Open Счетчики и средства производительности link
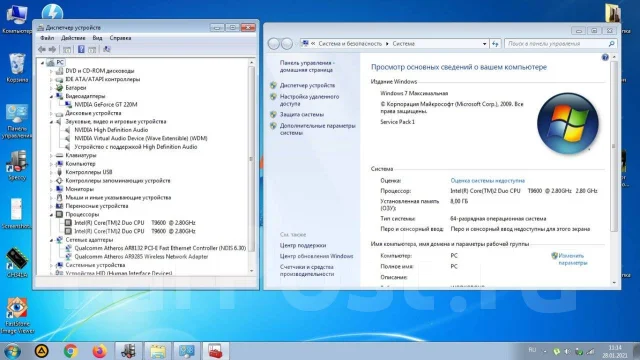The image size is (640, 360). 307,270
